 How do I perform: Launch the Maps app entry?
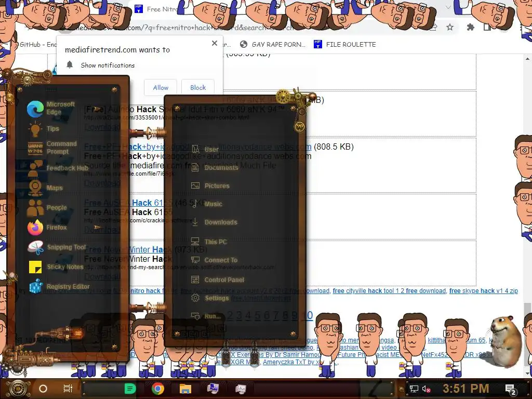coord(45,188)
